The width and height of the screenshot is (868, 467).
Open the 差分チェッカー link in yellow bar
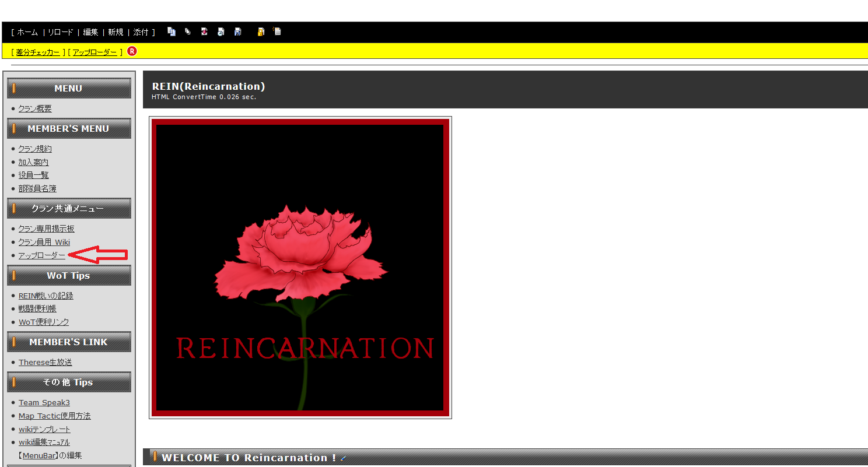(x=38, y=52)
